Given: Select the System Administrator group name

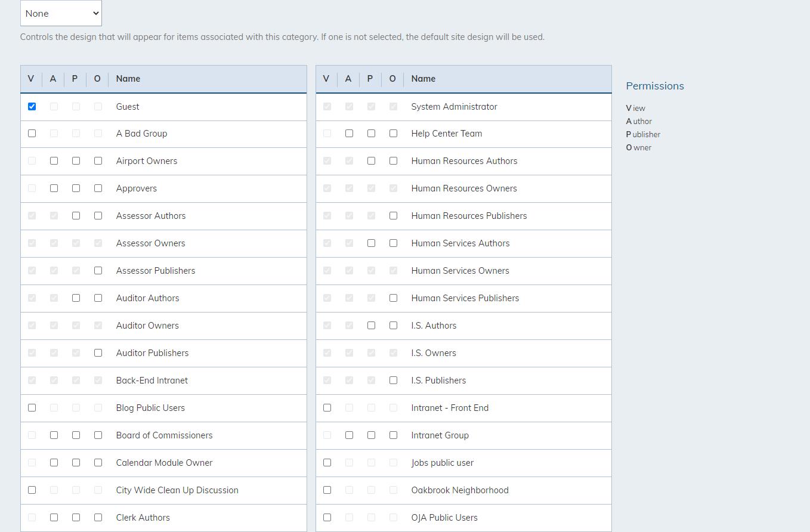Looking at the screenshot, I should pos(454,107).
